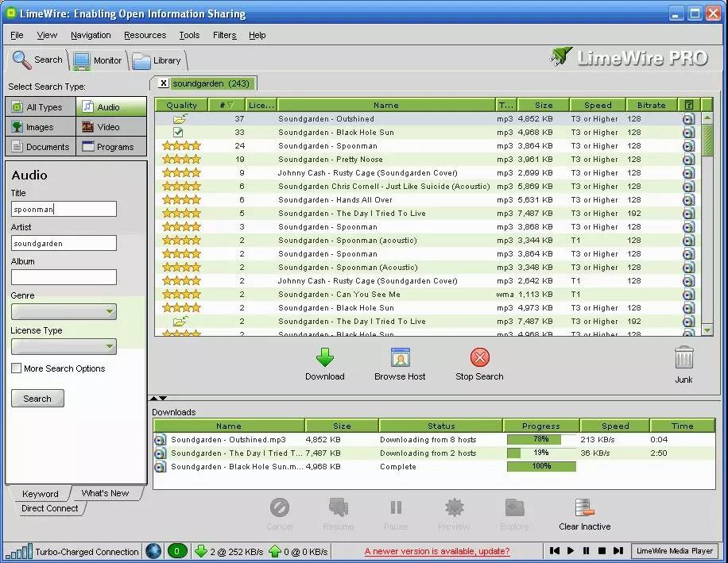Viewport: 728px width, 563px height.
Task: Click the 100% progress bar
Action: 541,466
